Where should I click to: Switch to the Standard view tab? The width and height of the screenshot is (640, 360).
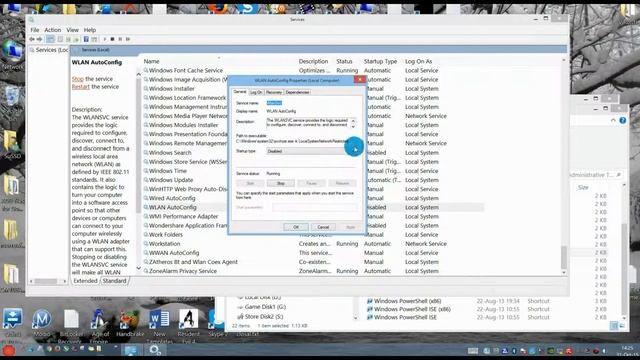(115, 281)
